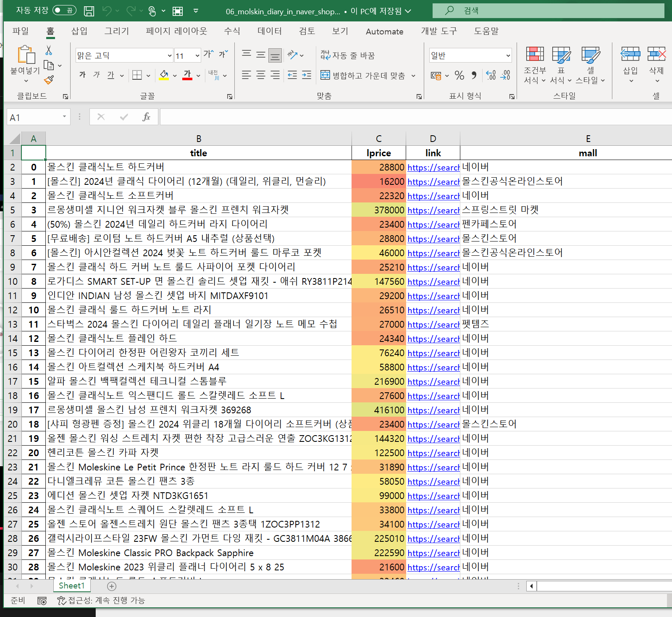The image size is (672, 617).
Task: Click the Paste (붙여넣기) clipboard icon
Action: [x=26, y=55]
